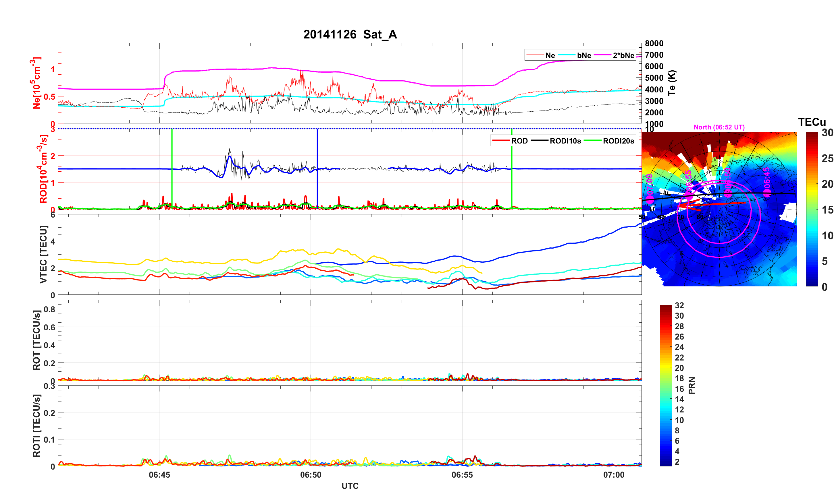Click the red ROD legend line sample
This screenshot has height=504, width=834.
pos(501,141)
